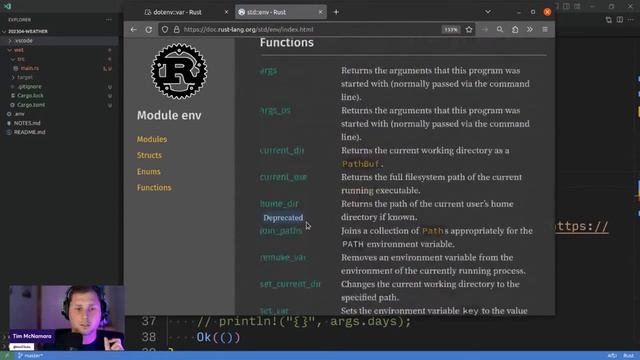Open the search magnifier in Firefox toolbar
This screenshot has height=360, width=640.
[500, 29]
